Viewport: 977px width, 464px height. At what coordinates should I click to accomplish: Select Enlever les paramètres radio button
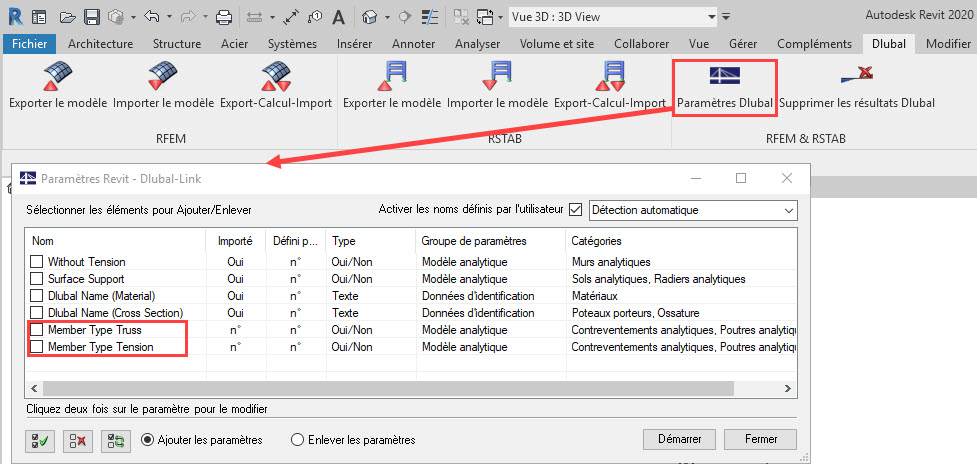(x=297, y=440)
